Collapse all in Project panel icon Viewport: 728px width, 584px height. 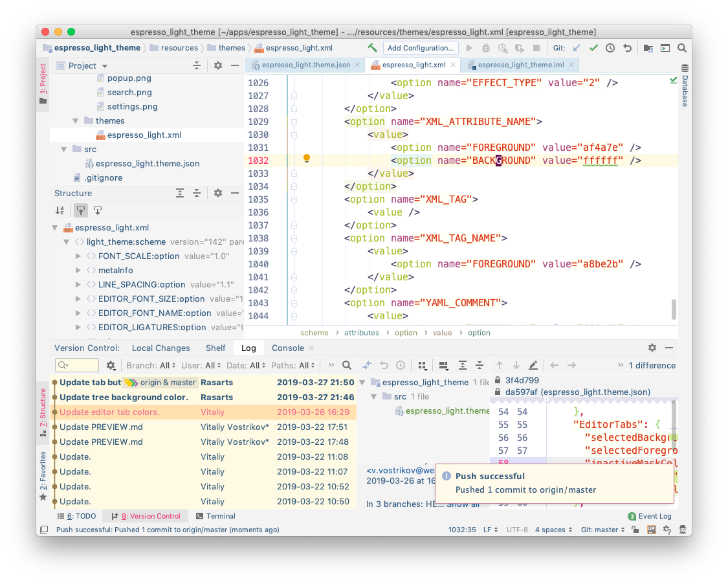tap(197, 65)
